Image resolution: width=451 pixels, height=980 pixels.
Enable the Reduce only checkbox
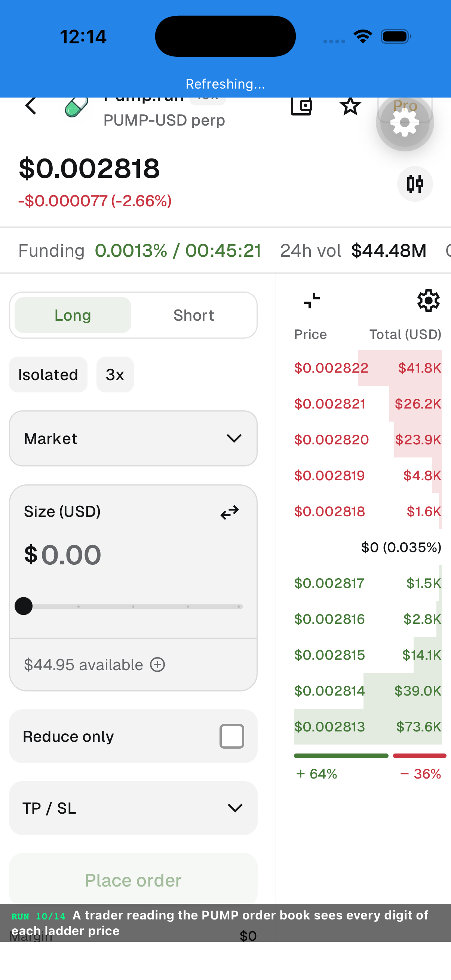231,736
